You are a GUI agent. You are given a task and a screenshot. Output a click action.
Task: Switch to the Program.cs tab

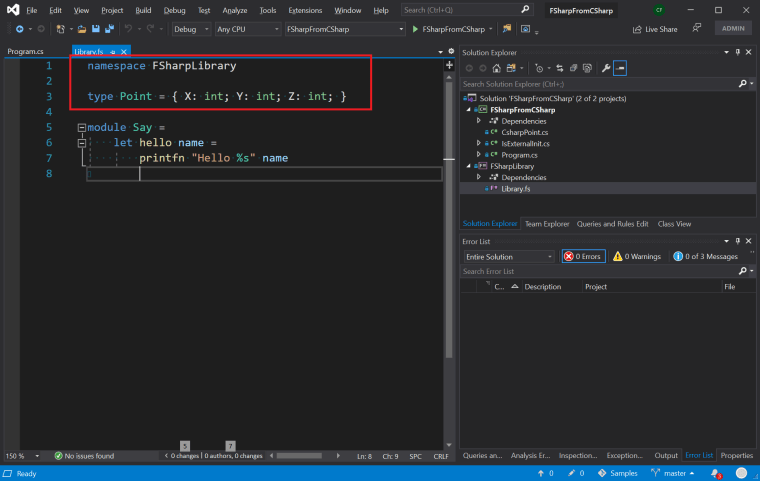click(x=25, y=51)
